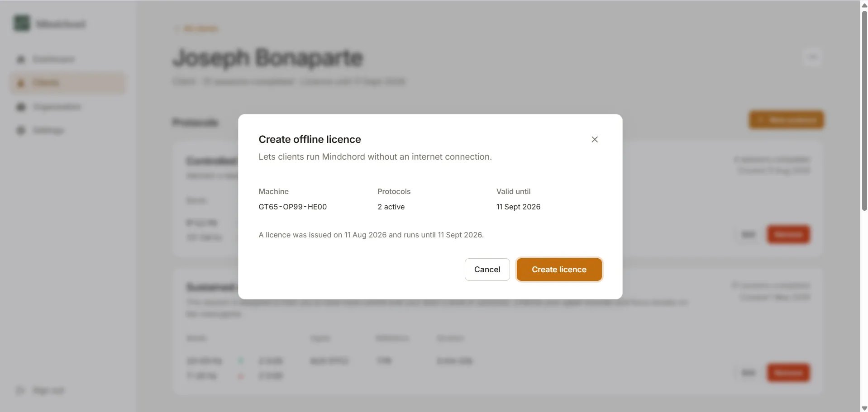Click the scrollbar up arrow
This screenshot has width=868, height=412.
point(864,5)
